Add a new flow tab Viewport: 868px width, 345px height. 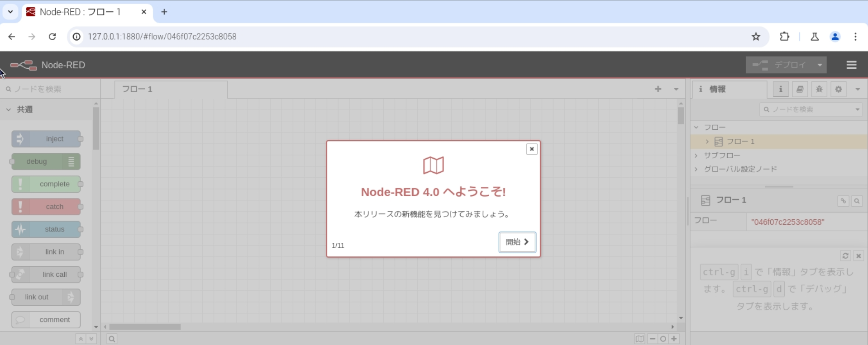pos(658,89)
